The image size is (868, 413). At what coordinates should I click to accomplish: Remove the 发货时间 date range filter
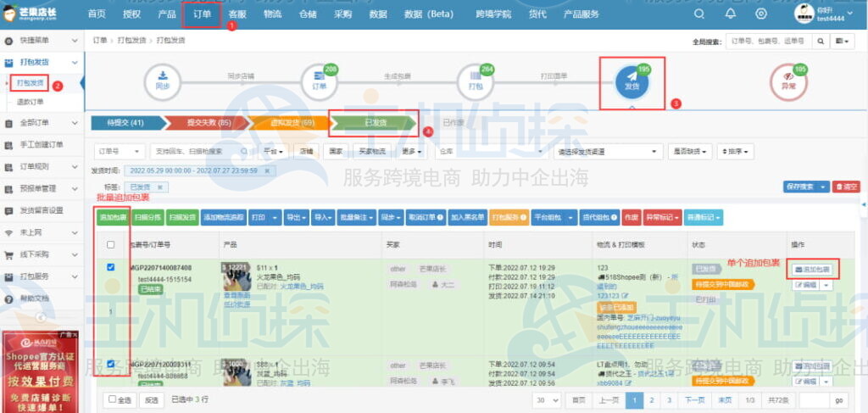267,171
